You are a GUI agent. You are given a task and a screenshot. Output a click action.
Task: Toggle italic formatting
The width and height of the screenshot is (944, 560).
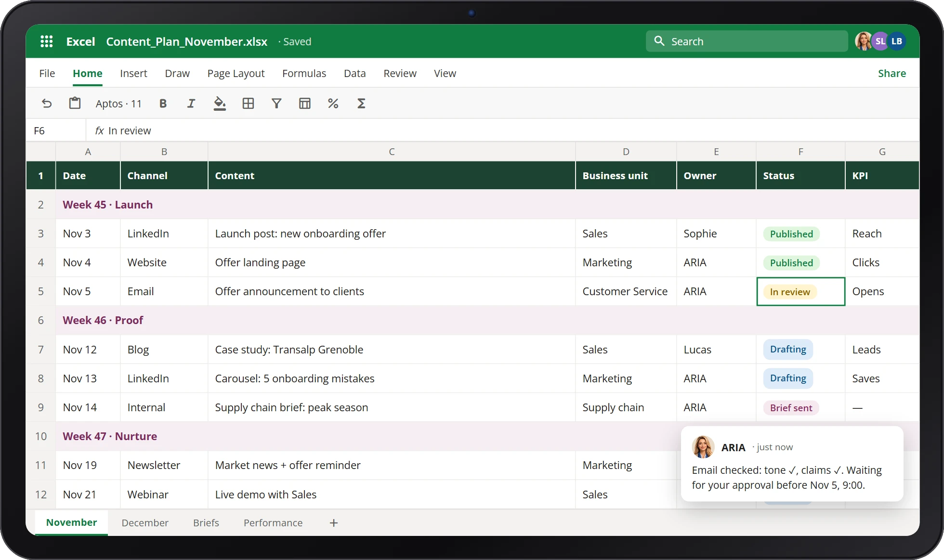click(191, 103)
